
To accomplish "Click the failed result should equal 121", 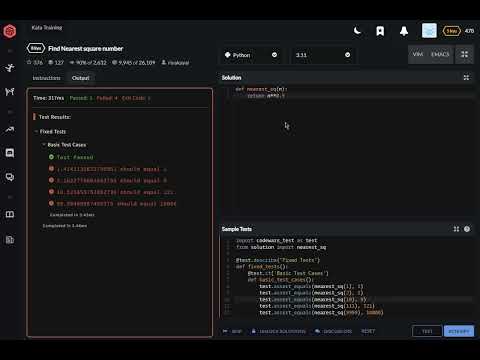I will coord(111,192).
